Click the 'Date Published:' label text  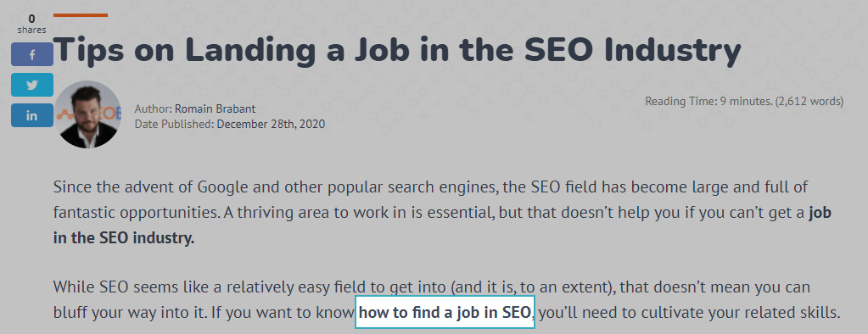[x=175, y=124]
